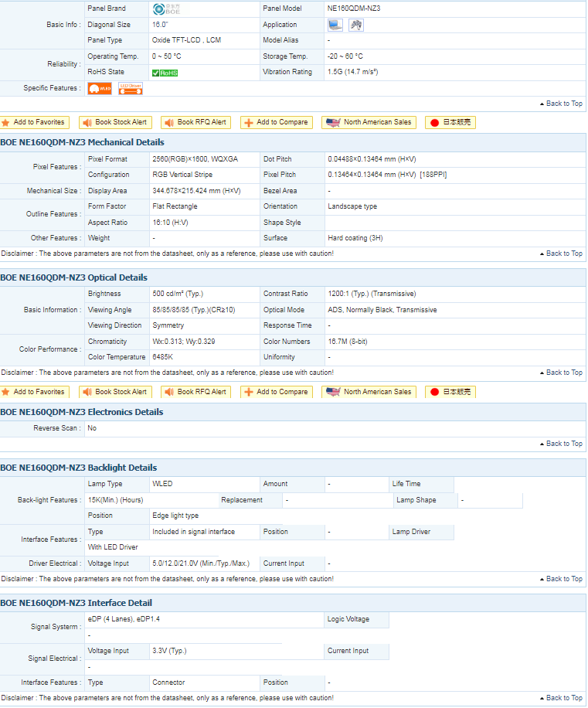Screen dimensions: 588x708
Task: Click the WLED lamp type value
Action: click(162, 484)
